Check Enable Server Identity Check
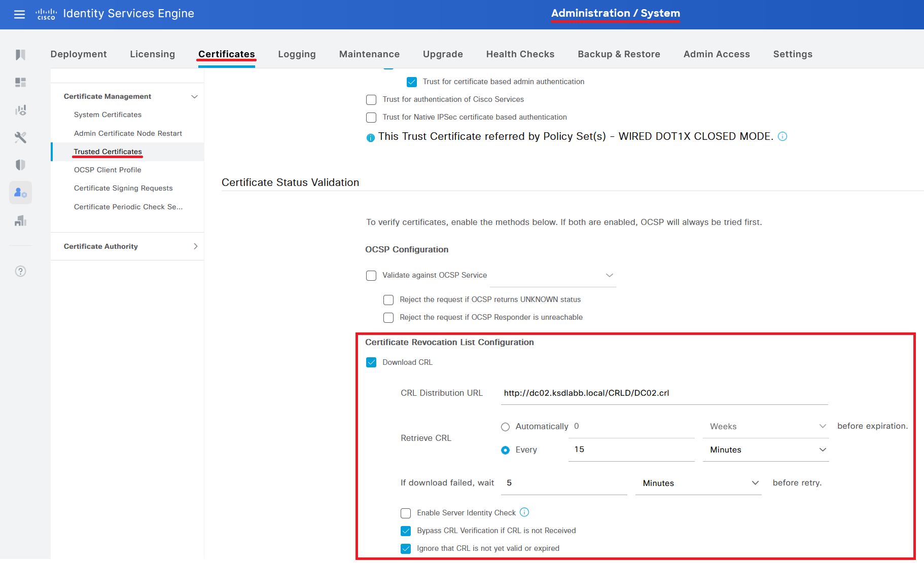Screen dimensions: 924x563 [406, 513]
